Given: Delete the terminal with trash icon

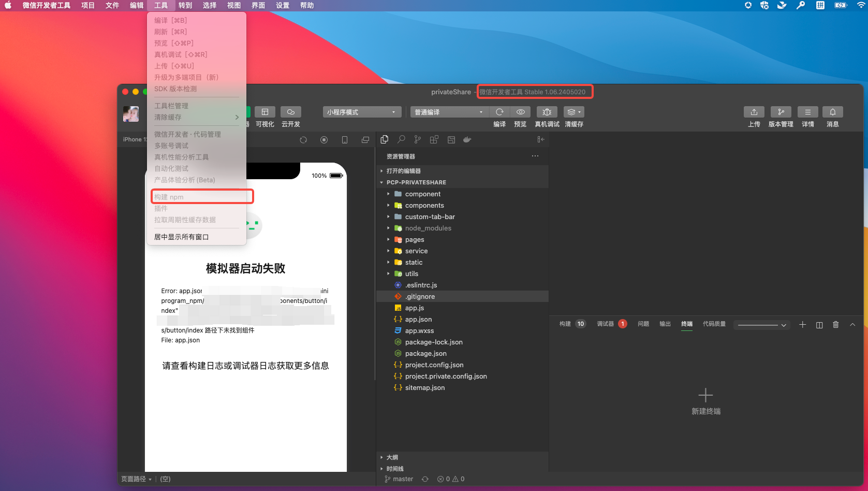Looking at the screenshot, I should pos(836,325).
